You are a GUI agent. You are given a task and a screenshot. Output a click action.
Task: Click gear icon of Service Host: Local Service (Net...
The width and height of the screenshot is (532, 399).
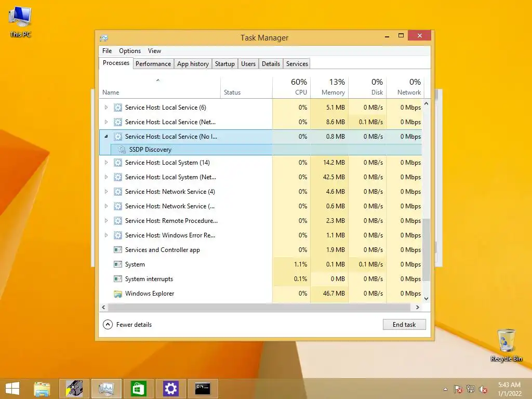(118, 122)
